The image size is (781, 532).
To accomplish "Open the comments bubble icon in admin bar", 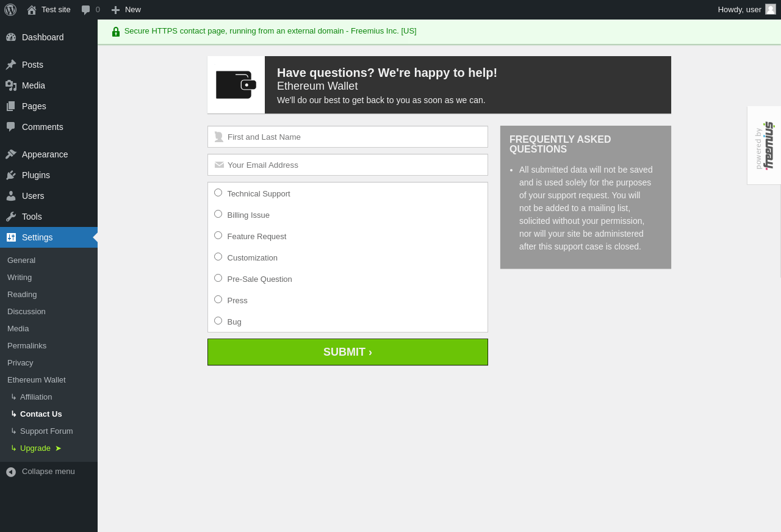I will tap(86, 10).
